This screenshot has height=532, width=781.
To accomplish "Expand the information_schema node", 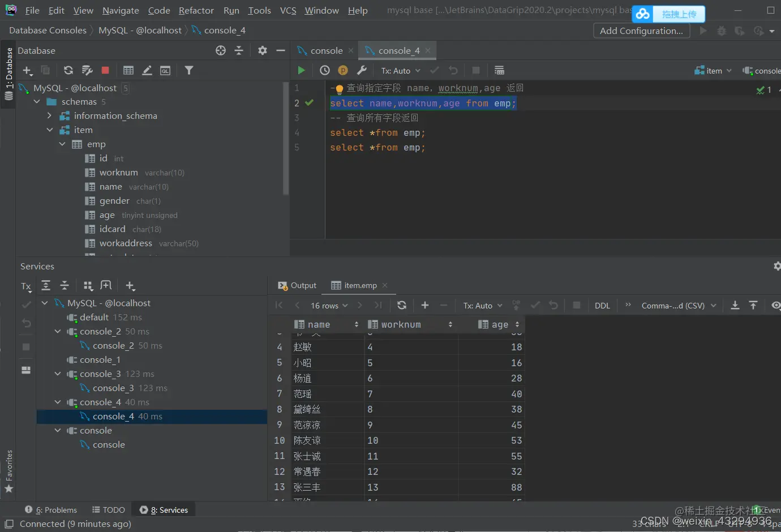I will 49,115.
